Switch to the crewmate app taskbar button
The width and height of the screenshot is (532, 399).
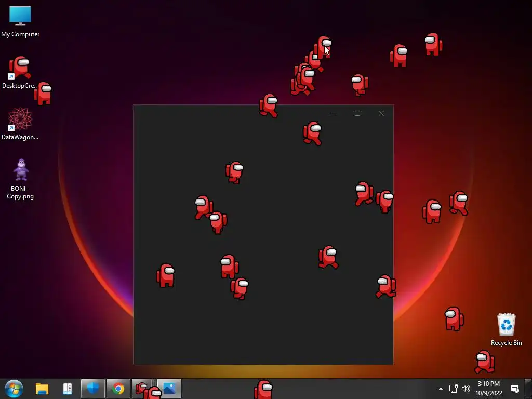pyautogui.click(x=142, y=389)
